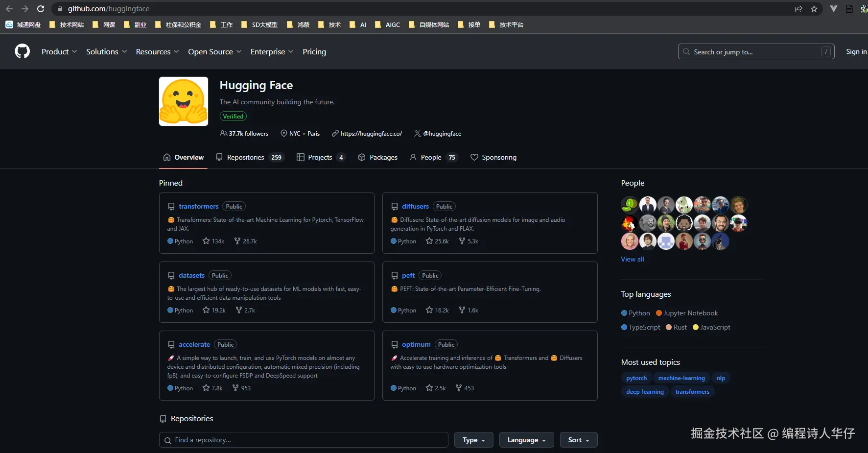Click the transformers star count icon
The height and width of the screenshot is (453, 868).
coord(206,241)
